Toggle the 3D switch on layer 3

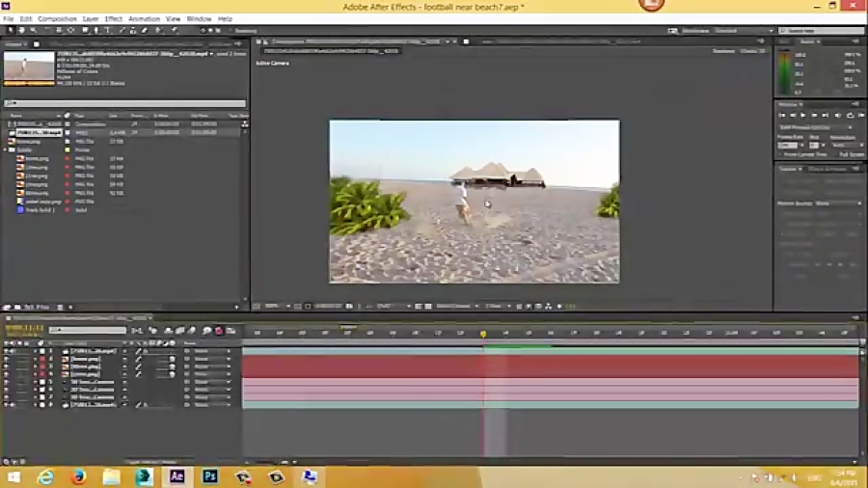pyautogui.click(x=173, y=366)
